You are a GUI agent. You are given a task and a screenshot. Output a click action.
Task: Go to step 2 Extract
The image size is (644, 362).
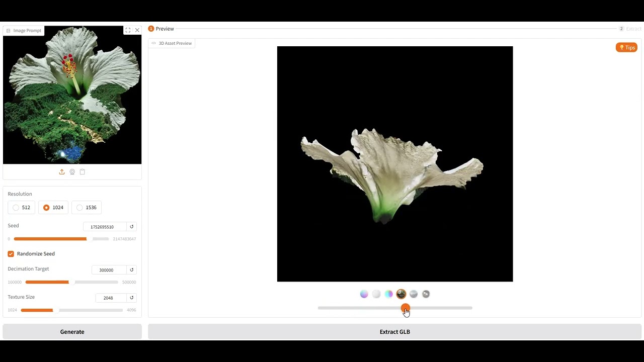[630, 29]
